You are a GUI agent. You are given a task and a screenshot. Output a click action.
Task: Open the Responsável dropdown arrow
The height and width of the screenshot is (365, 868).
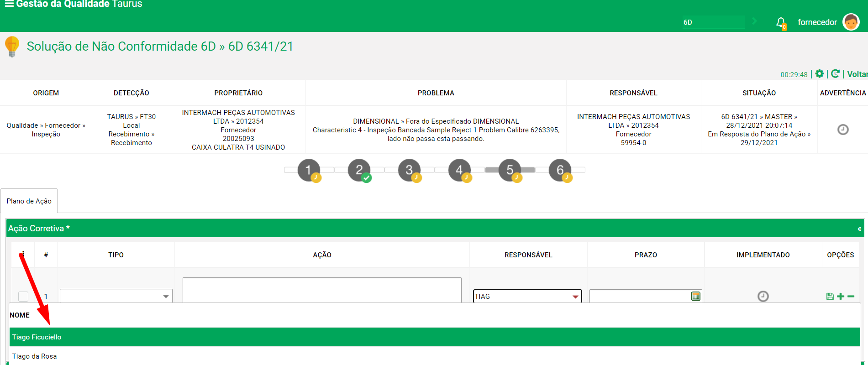[x=575, y=297]
